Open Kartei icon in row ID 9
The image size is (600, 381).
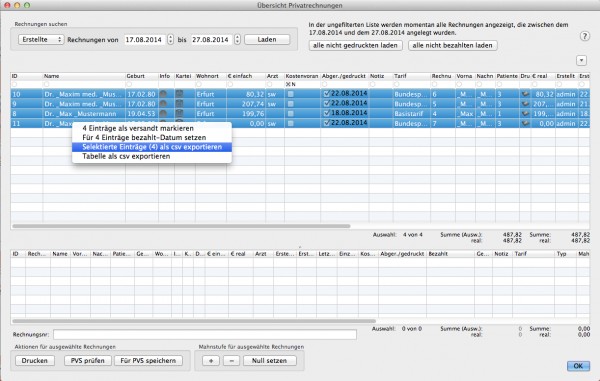179,104
